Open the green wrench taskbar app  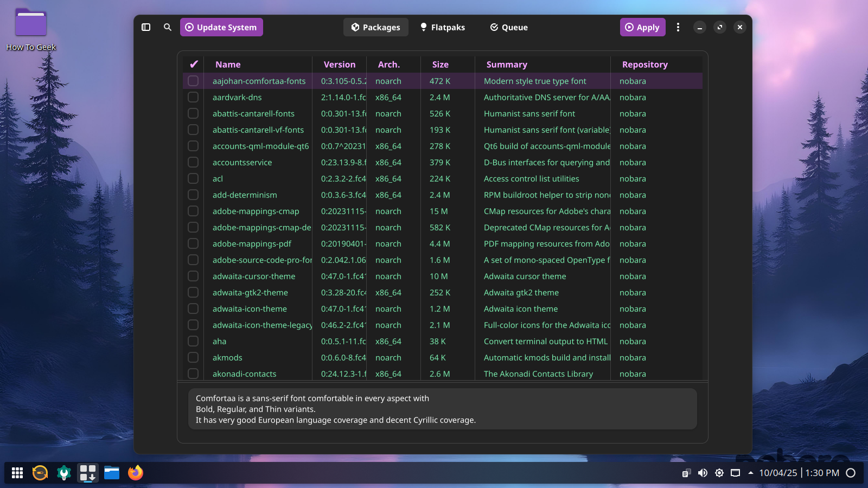[64, 473]
